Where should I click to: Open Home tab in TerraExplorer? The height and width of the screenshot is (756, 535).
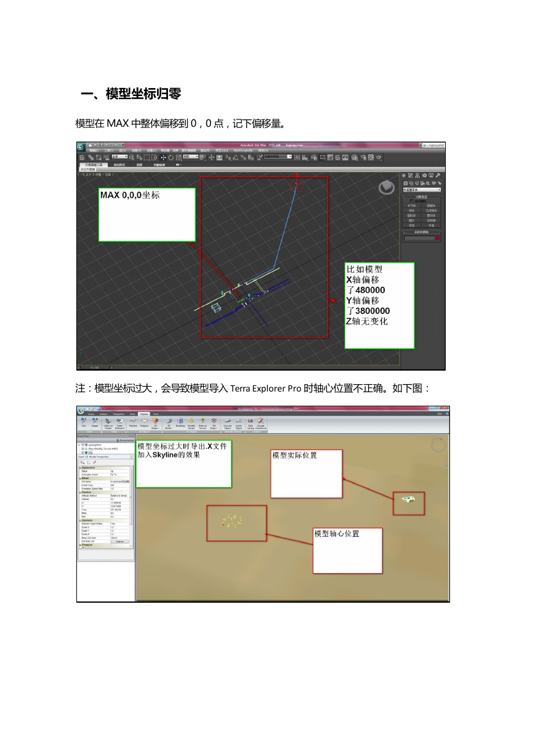click(91, 414)
